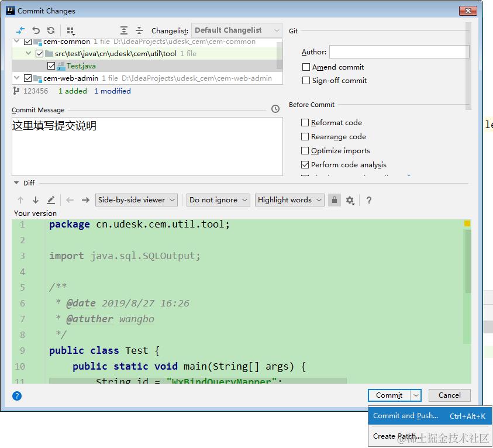
Task: Collapse the Diff section
Action: tap(16, 182)
